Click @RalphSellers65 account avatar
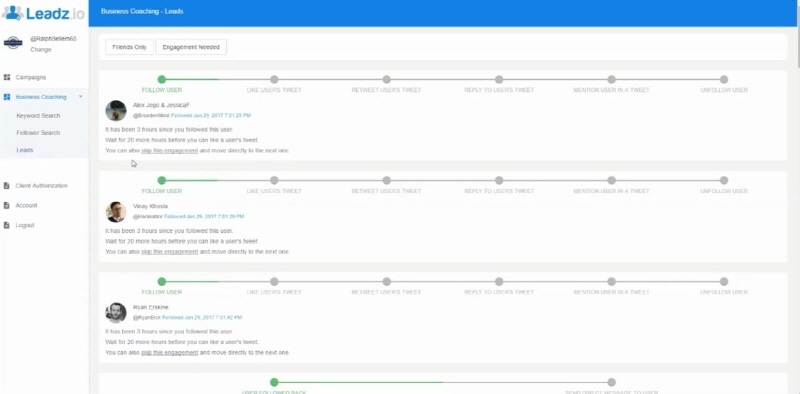The image size is (800, 394). tap(13, 43)
